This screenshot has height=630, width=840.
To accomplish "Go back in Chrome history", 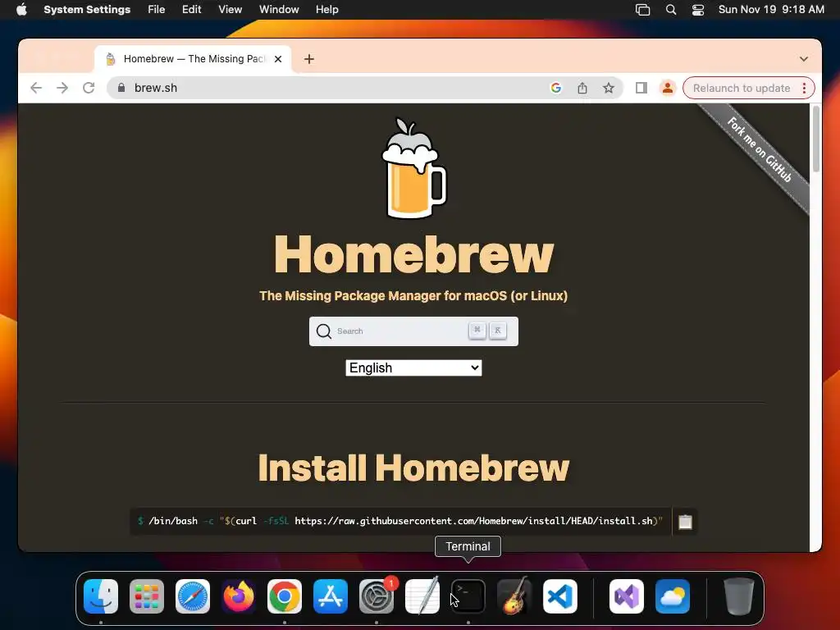I will (x=36, y=88).
